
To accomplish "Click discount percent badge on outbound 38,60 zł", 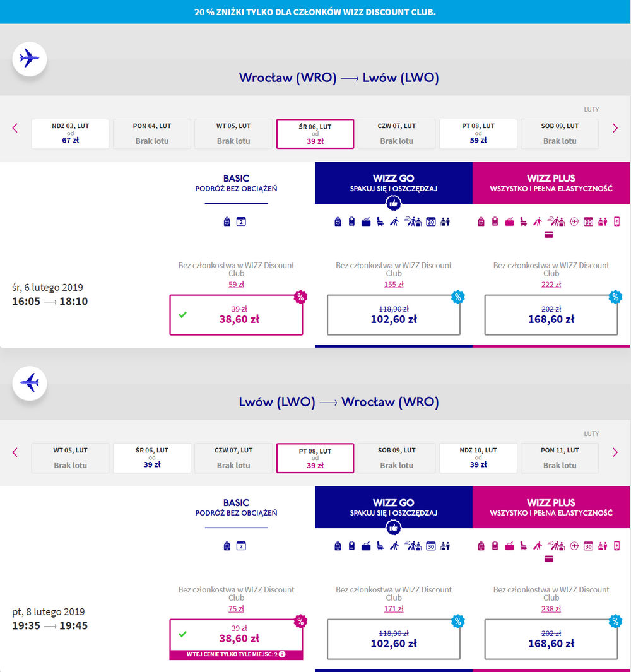I will [300, 297].
